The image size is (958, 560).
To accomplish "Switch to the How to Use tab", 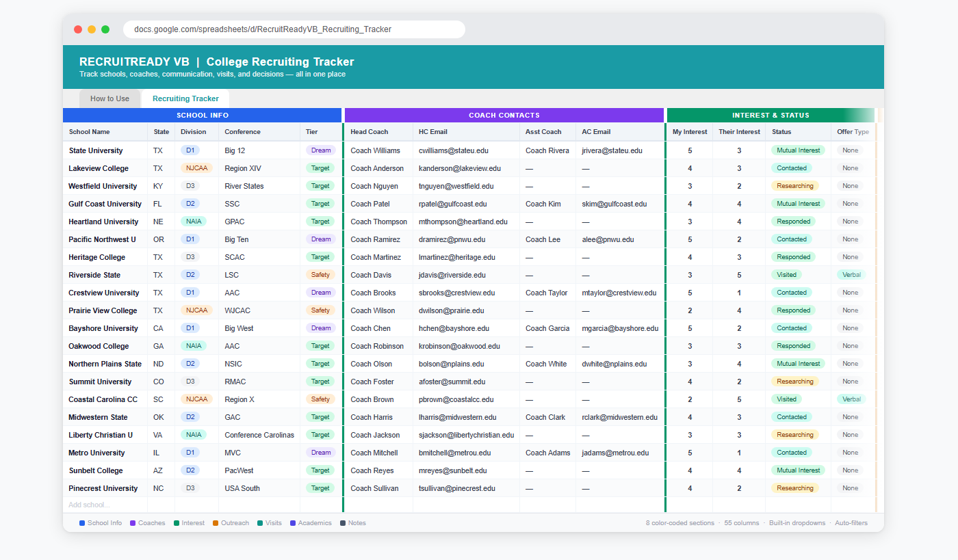I will pos(109,98).
